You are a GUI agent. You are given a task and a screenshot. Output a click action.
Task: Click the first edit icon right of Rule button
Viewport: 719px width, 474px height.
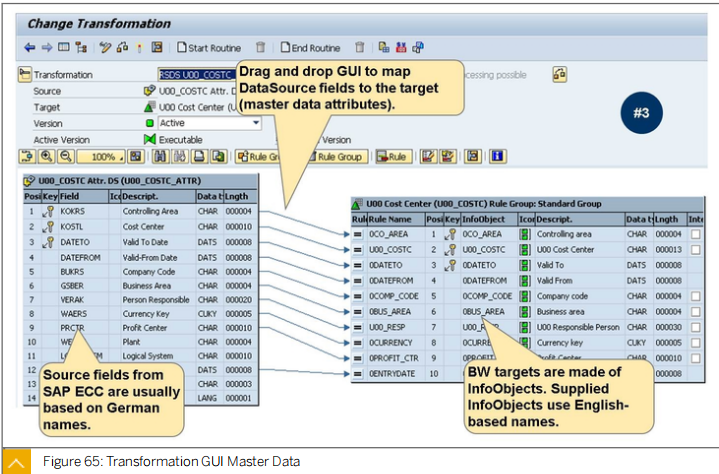tap(428, 157)
